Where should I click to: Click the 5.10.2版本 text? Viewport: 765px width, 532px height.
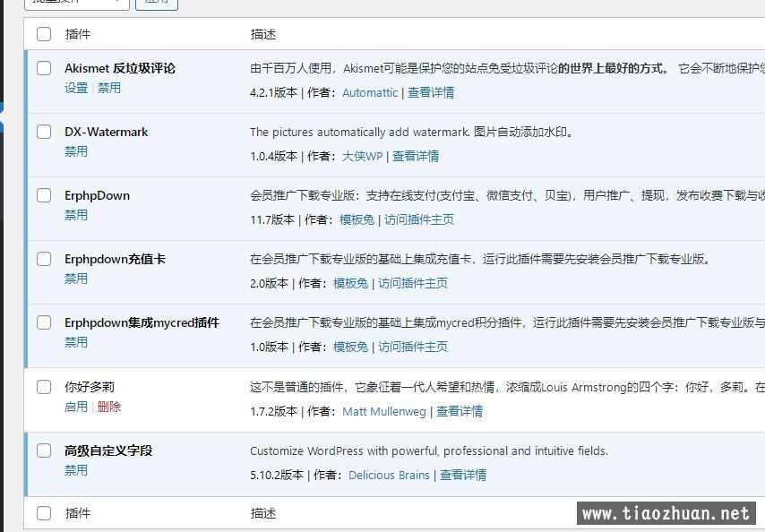point(277,475)
